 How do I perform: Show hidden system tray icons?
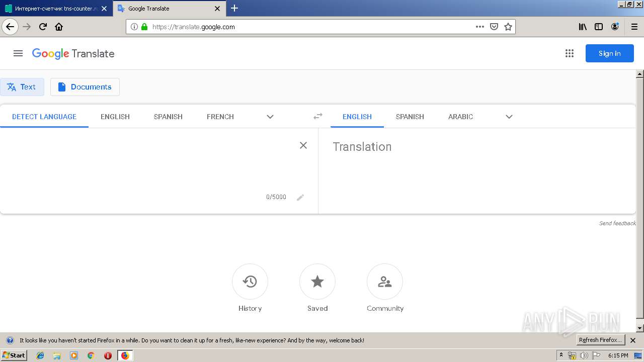click(561, 355)
